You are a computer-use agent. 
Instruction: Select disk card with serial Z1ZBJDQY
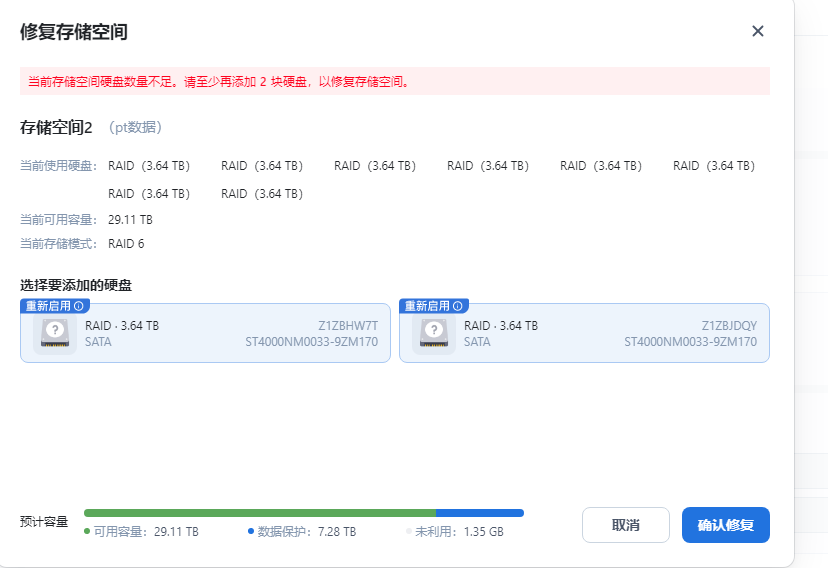(584, 333)
